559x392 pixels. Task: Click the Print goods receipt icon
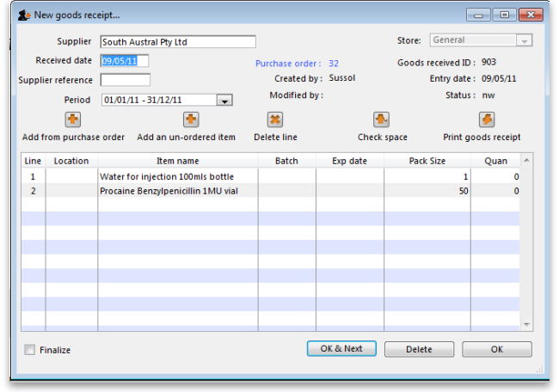487,119
